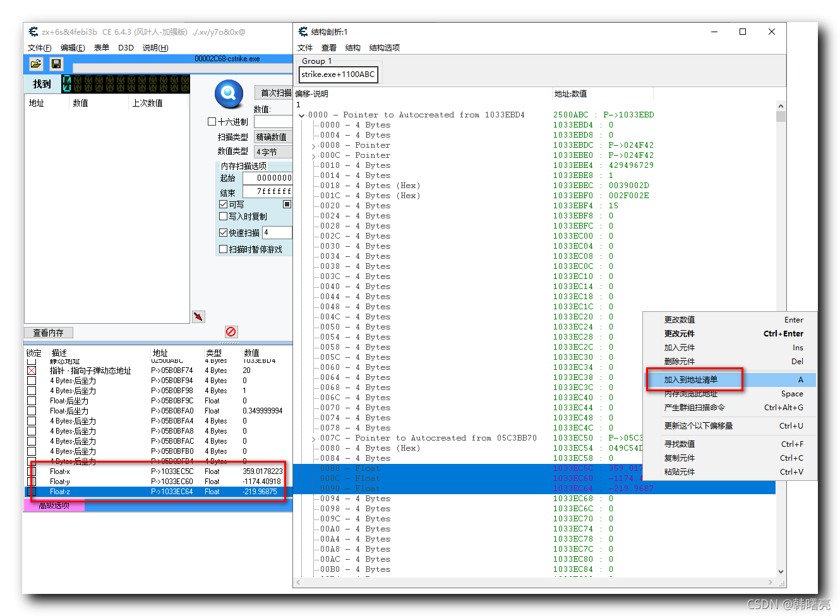Viewport: 840px width, 616px height.
Task: Toggle the small square button beside 可写
Action: click(287, 204)
